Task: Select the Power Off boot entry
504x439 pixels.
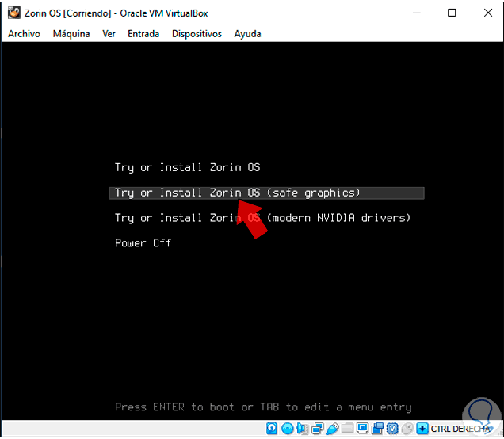Action: pyautogui.click(x=143, y=243)
